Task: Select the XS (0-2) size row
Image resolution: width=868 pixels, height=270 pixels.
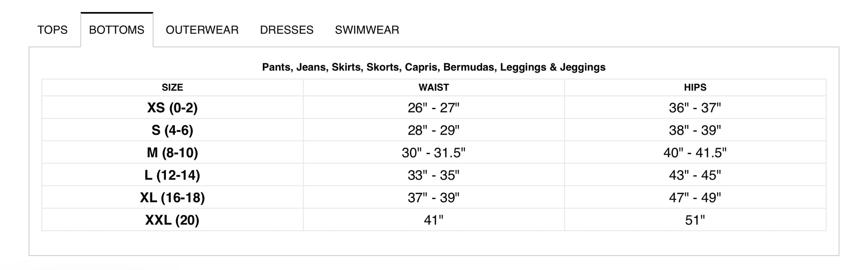Action: tap(434, 107)
